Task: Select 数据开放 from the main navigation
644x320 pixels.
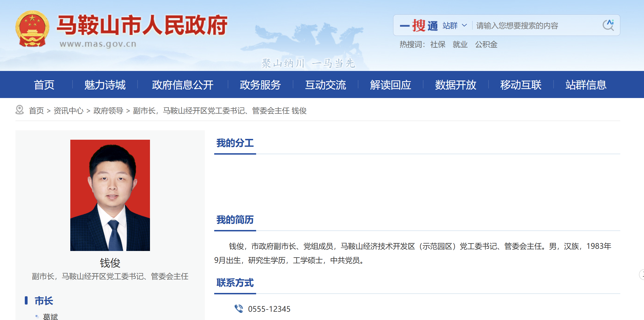Action: 455,85
